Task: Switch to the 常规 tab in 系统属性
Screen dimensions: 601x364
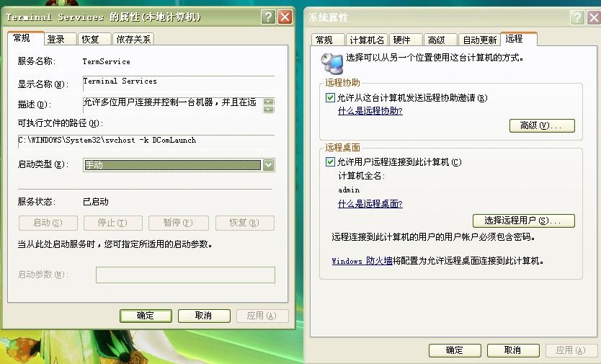Action: [328, 40]
